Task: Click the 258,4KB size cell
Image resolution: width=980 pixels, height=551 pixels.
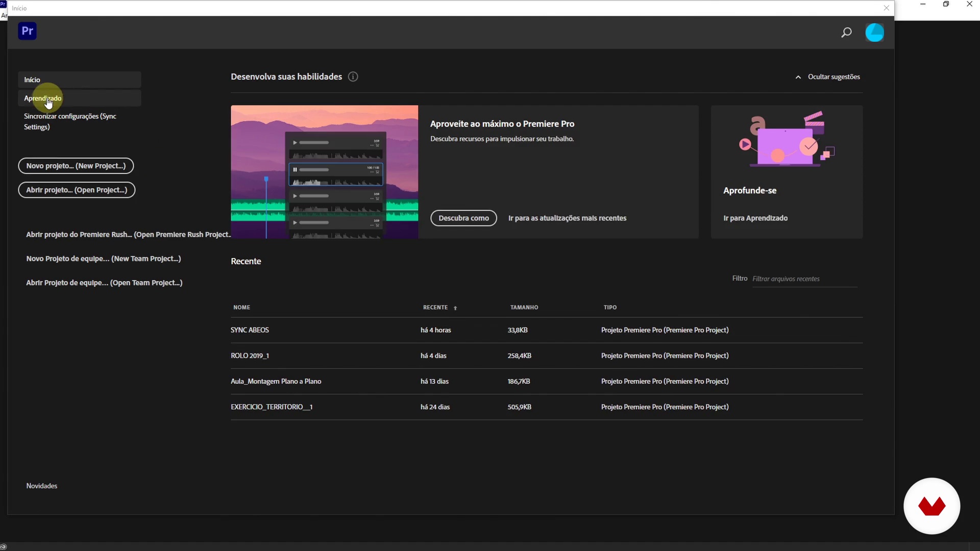Action: tap(519, 356)
